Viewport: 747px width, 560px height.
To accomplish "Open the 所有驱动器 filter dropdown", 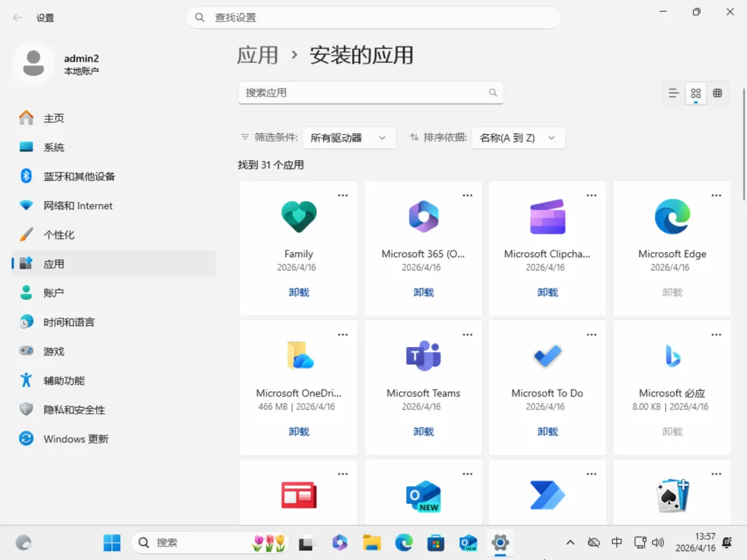I will 349,138.
